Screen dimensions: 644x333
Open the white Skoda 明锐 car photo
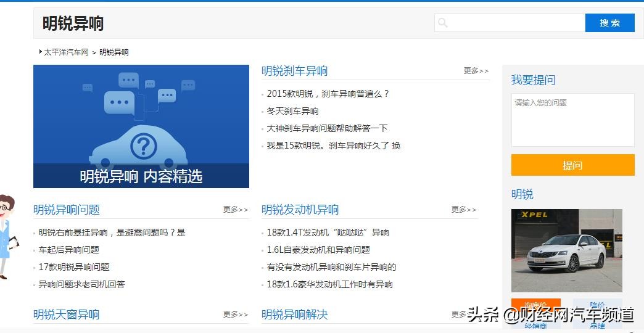pos(566,250)
